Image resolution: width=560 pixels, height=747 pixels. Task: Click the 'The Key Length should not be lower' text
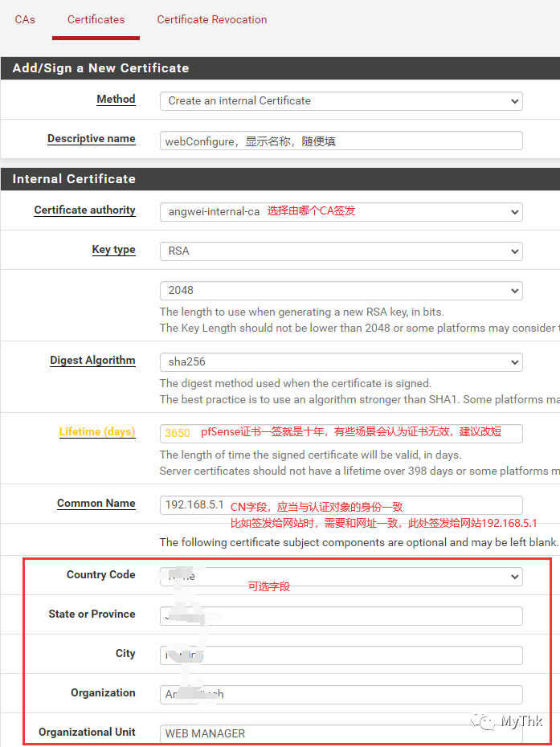pyautogui.click(x=360, y=329)
